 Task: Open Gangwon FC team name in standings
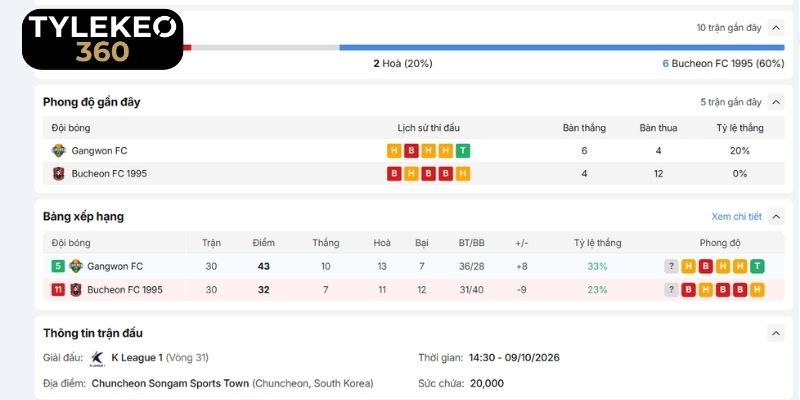tap(115, 266)
